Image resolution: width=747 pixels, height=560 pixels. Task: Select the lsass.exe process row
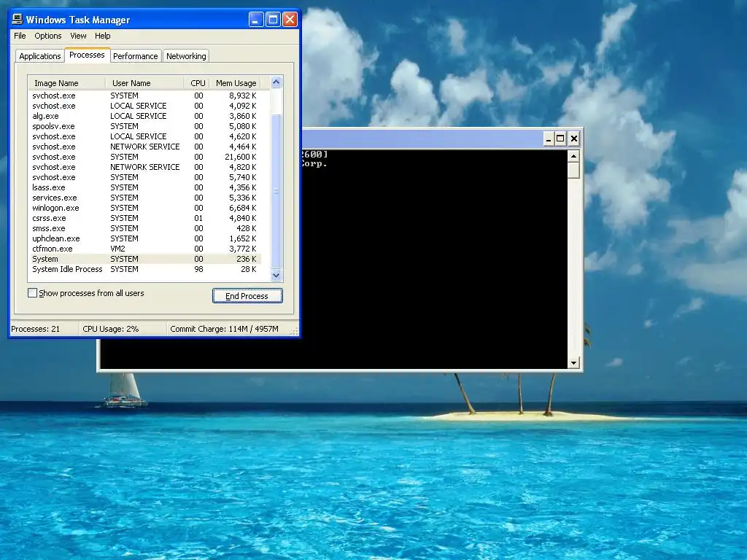pyautogui.click(x=145, y=187)
